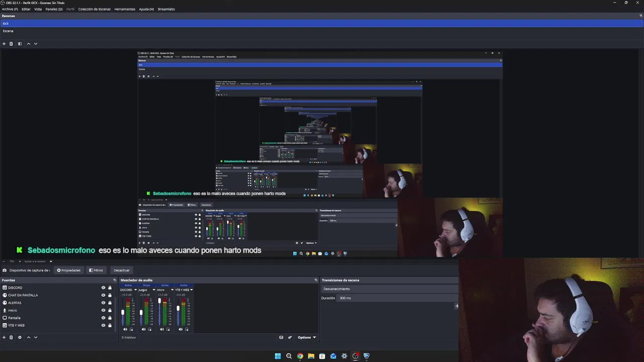The image size is (644, 362).
Task: Open the Ayuda (H) menu
Action: pos(146,9)
